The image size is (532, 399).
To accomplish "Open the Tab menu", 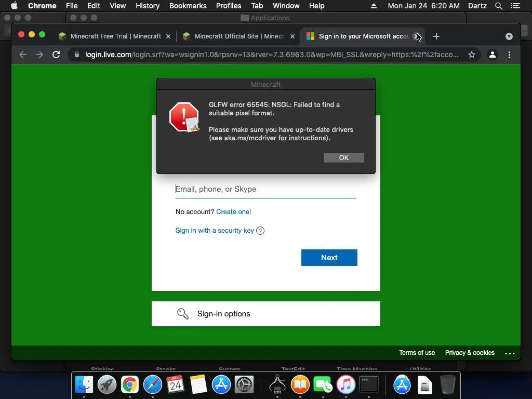I will click(x=257, y=6).
